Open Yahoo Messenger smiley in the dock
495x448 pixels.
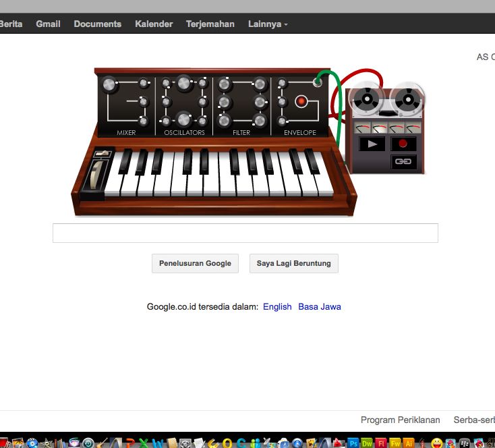[437, 443]
